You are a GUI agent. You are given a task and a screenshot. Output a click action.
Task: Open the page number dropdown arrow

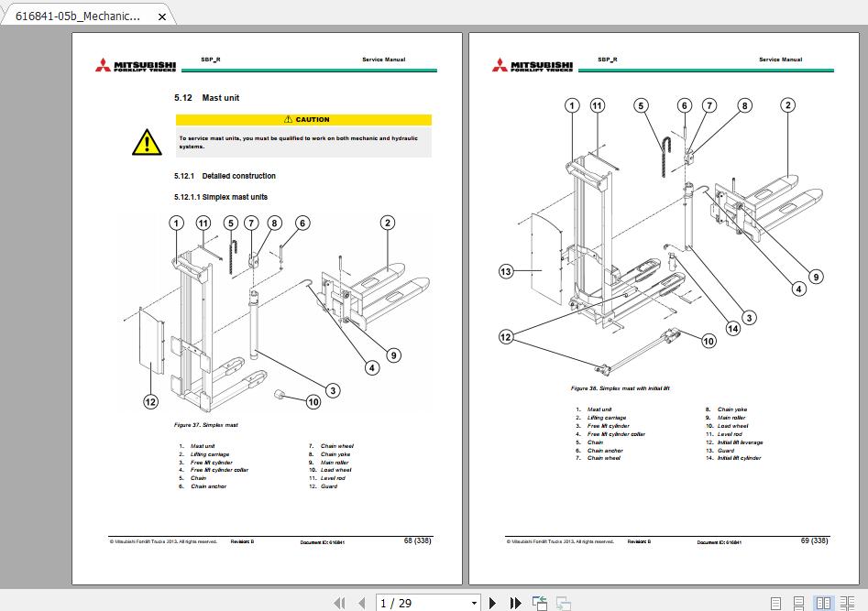click(x=474, y=604)
